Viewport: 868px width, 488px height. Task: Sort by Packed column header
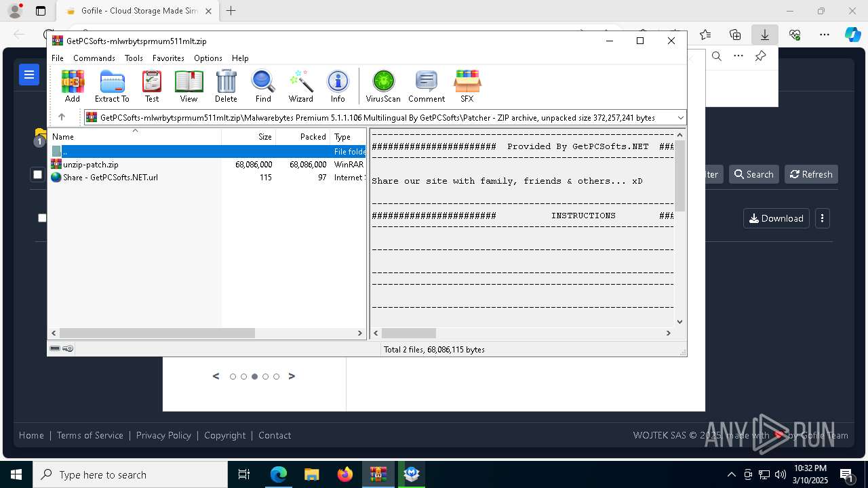pos(303,136)
